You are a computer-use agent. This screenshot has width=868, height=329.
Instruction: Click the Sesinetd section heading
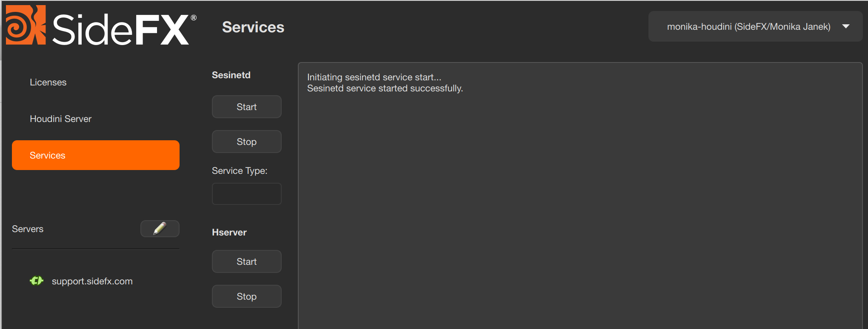coord(231,75)
